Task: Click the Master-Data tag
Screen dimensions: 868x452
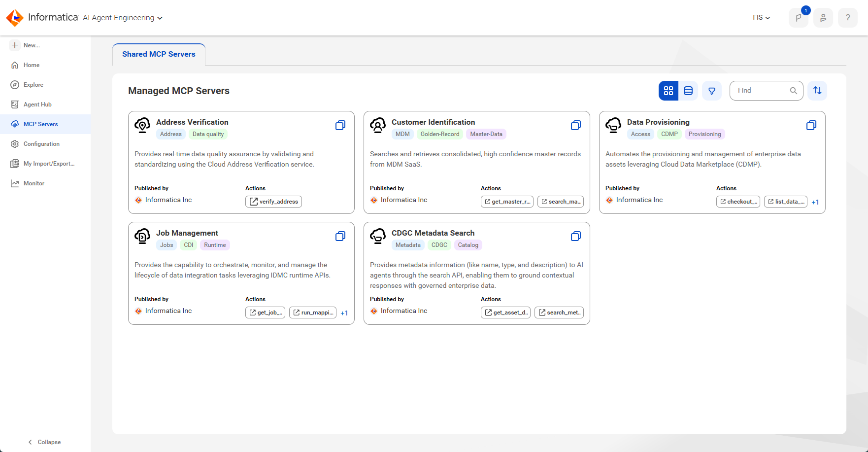Action: click(486, 134)
